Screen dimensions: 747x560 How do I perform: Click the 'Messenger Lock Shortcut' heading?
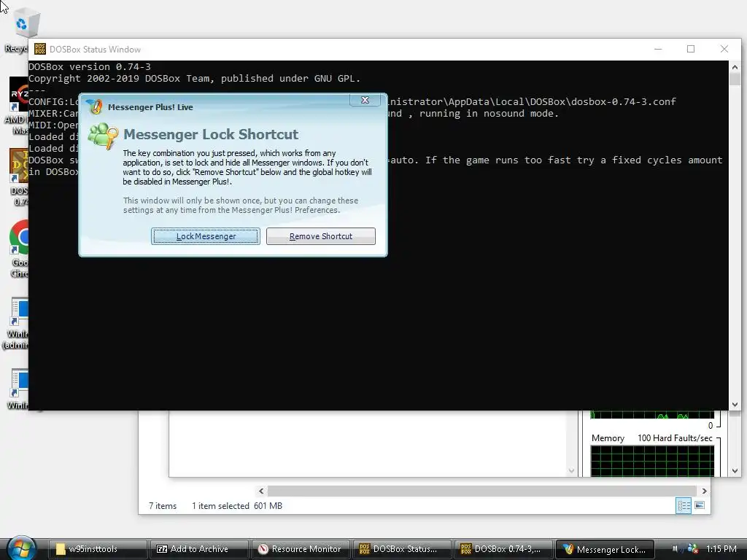pyautogui.click(x=211, y=134)
